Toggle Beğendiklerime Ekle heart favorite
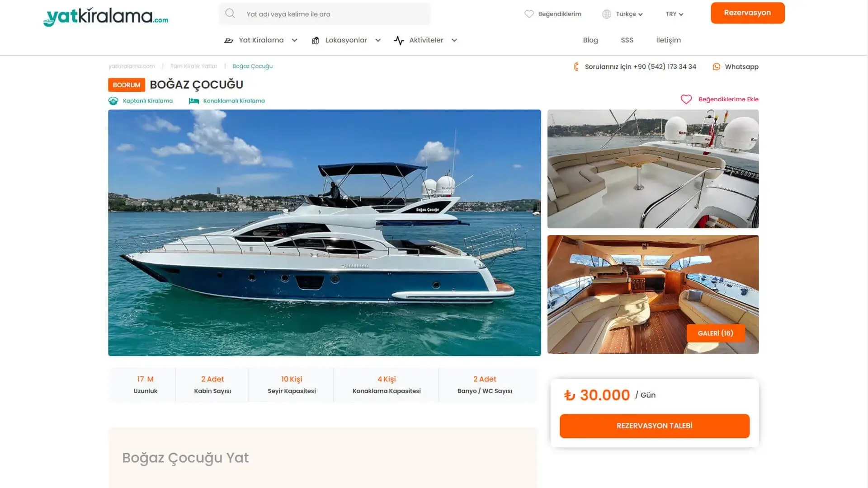Viewport: 868px width, 488px height. click(x=686, y=99)
